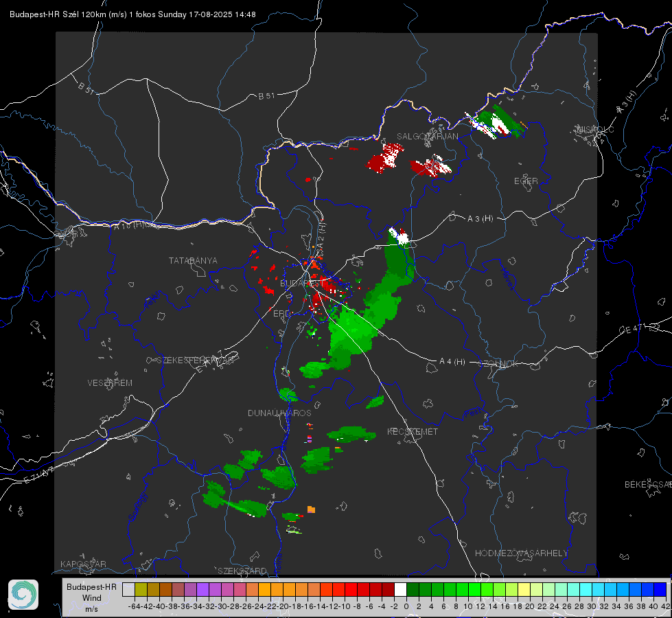This screenshot has width=672, height=618.
Task: Click the SZOLNOK city label
Action: coord(498,364)
